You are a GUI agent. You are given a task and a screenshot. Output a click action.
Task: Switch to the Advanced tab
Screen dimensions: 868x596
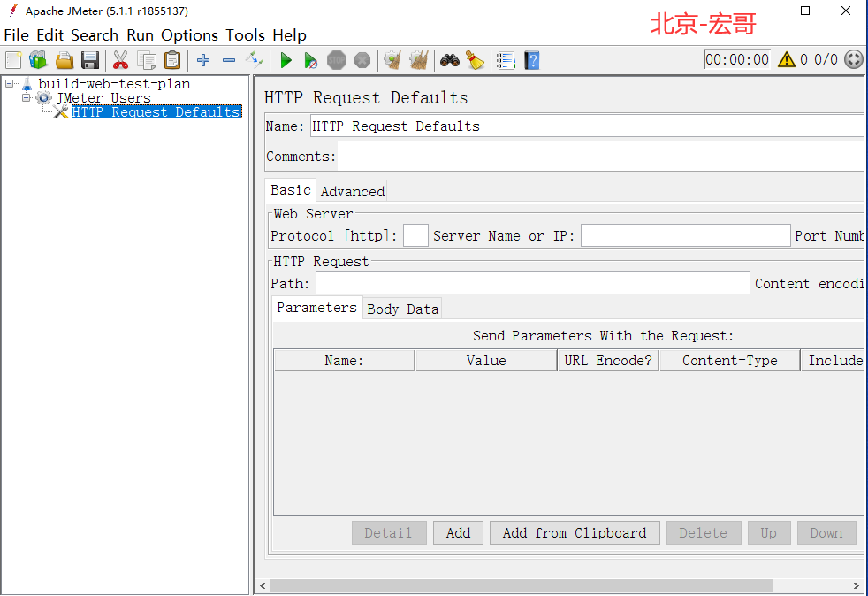pyautogui.click(x=353, y=191)
